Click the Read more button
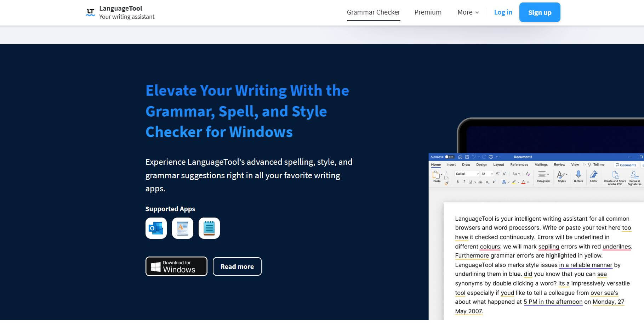Image resolution: width=644 pixels, height=332 pixels. point(237,266)
